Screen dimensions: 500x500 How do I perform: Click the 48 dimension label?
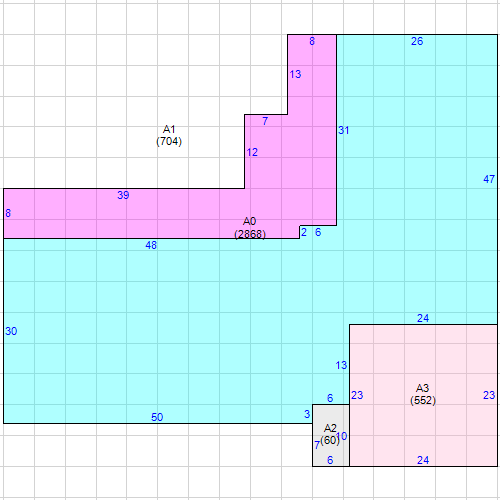click(151, 245)
